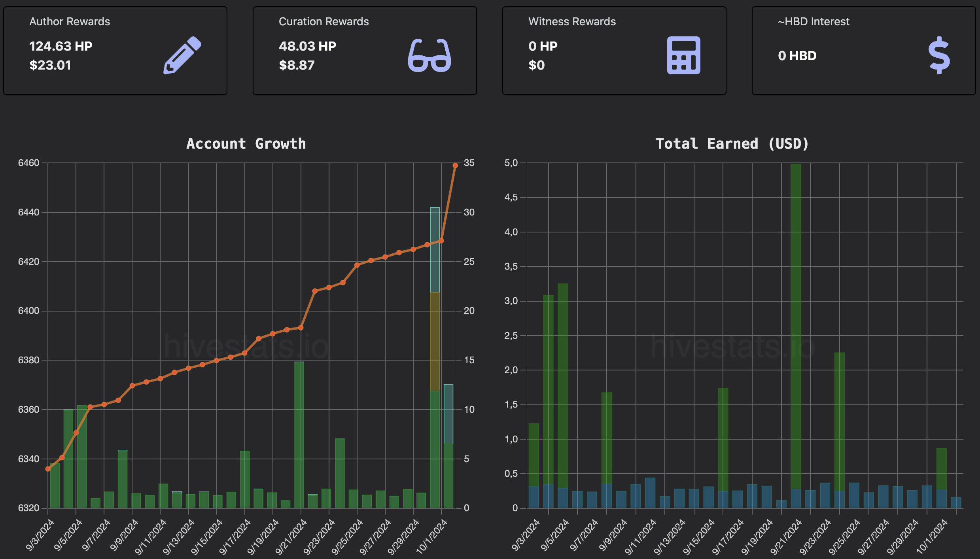Click the green 9/5/2024 bar in Account Growth

pyautogui.click(x=82, y=457)
